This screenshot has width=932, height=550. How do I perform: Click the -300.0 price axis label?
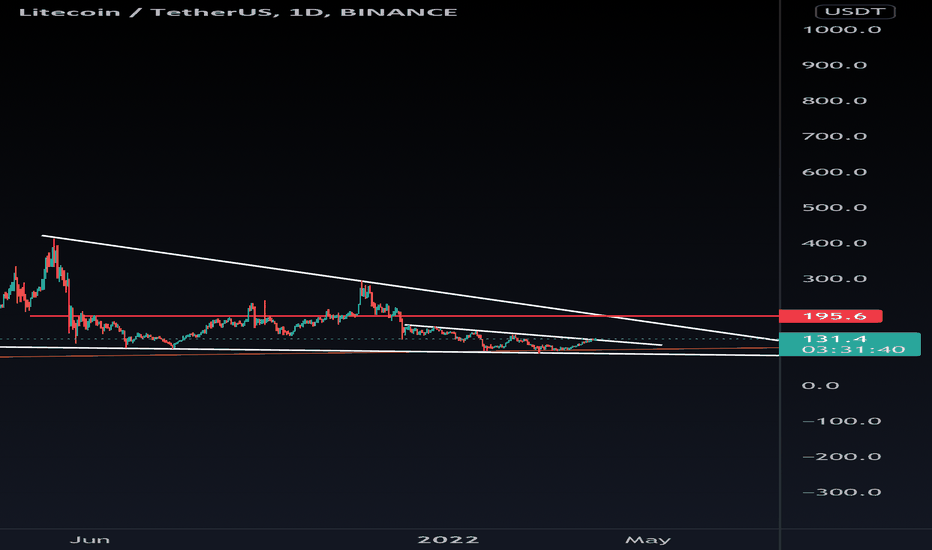(842, 492)
